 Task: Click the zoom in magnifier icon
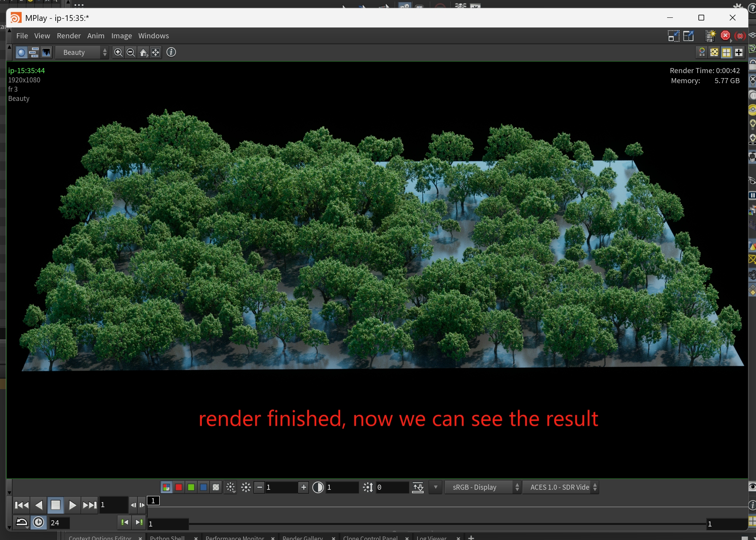[x=118, y=52]
